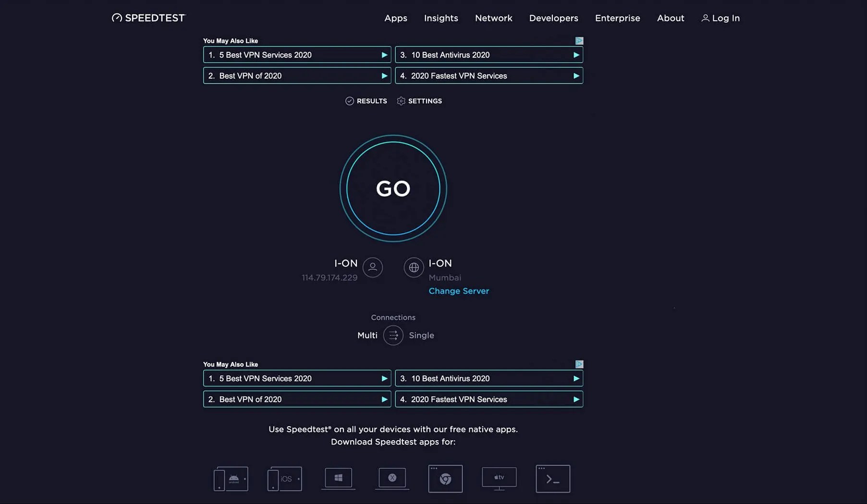The image size is (867, 504).
Task: Select Multi connection mode
Action: pos(367,335)
